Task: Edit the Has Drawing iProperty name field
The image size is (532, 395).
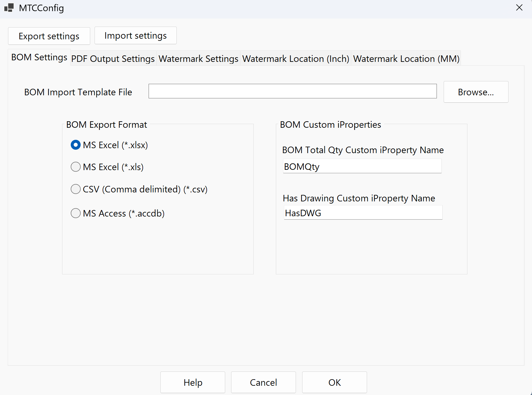Action: 363,213
